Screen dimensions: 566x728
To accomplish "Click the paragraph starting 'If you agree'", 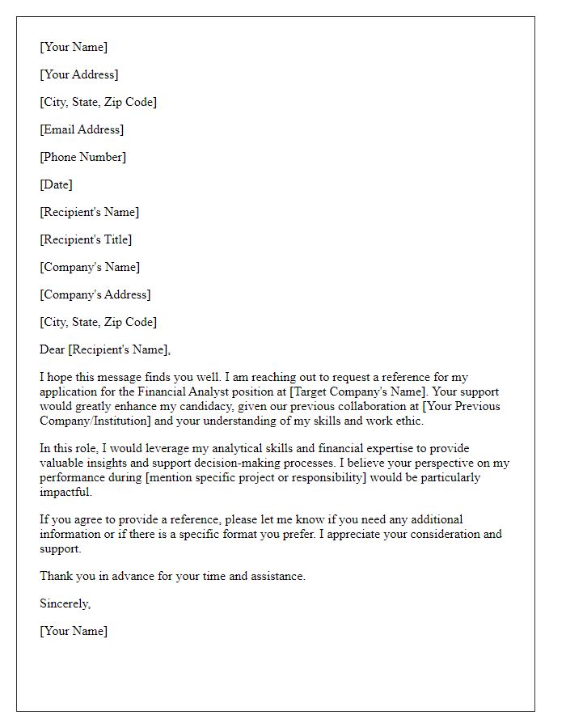I will point(271,534).
